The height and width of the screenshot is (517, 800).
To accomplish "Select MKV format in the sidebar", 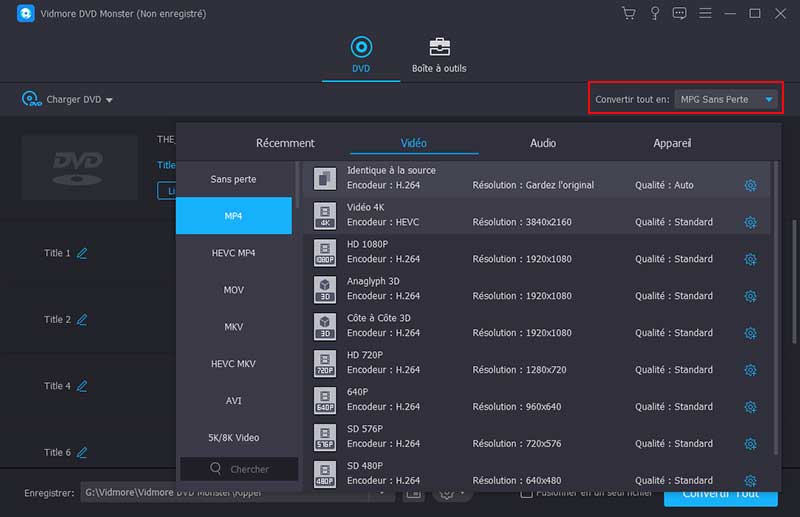I will (233, 327).
